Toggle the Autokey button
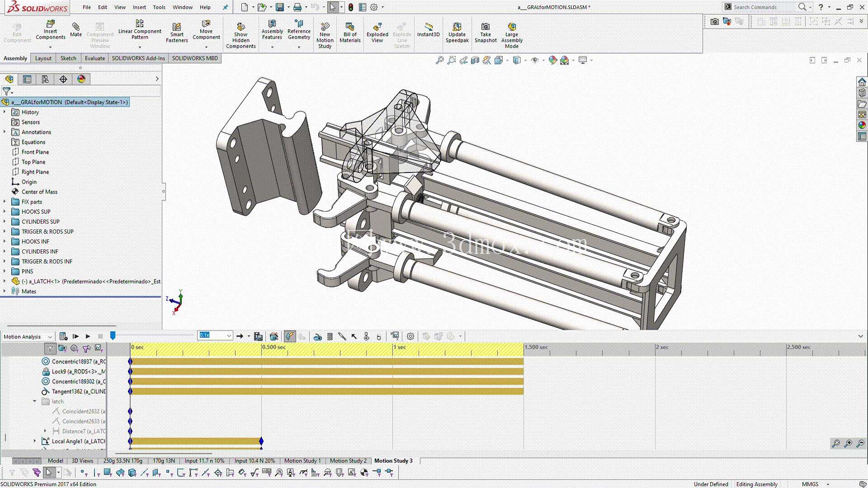The image size is (868, 488). tap(290, 336)
